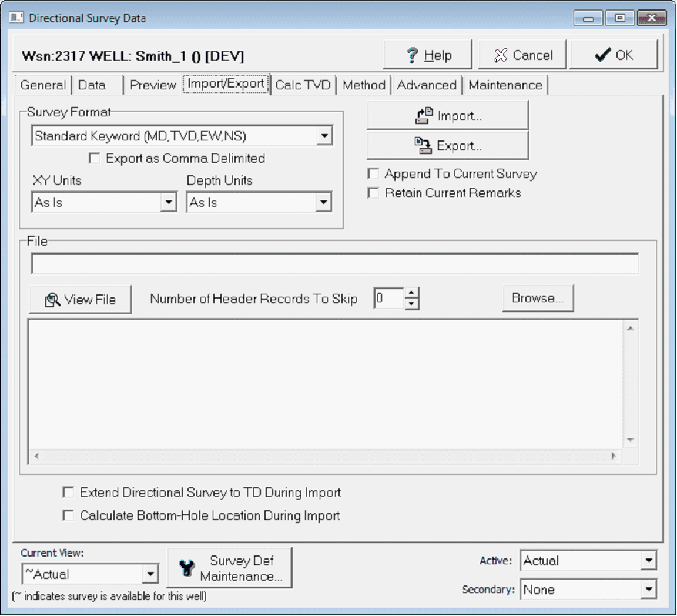677x616 pixels.
Task: Increase header records to skip
Action: (x=412, y=293)
